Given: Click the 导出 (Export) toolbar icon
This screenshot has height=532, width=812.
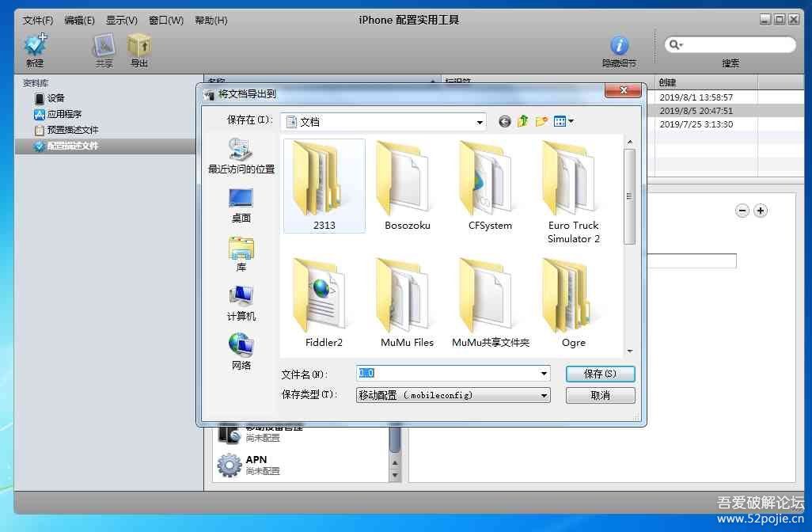Looking at the screenshot, I should pyautogui.click(x=139, y=45).
